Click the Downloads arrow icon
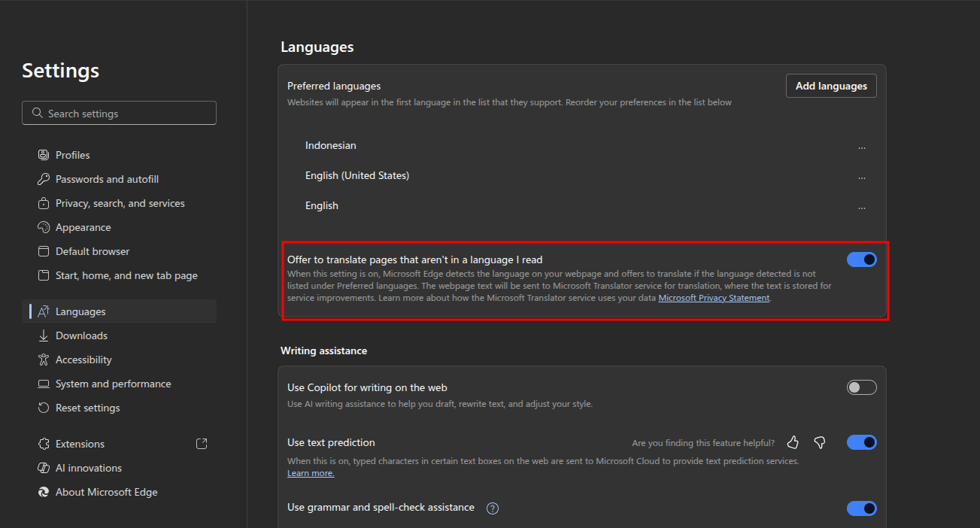The height and width of the screenshot is (528, 980). pos(43,335)
